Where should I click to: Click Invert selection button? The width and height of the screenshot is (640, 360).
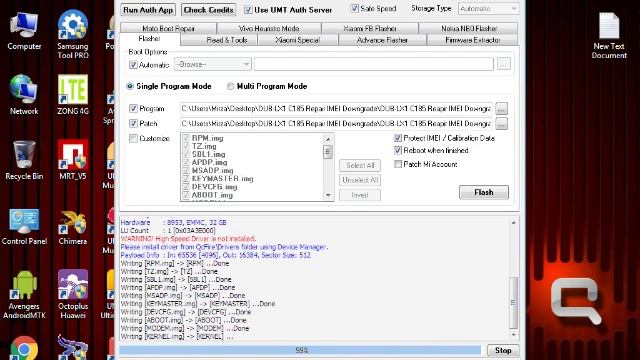(360, 195)
